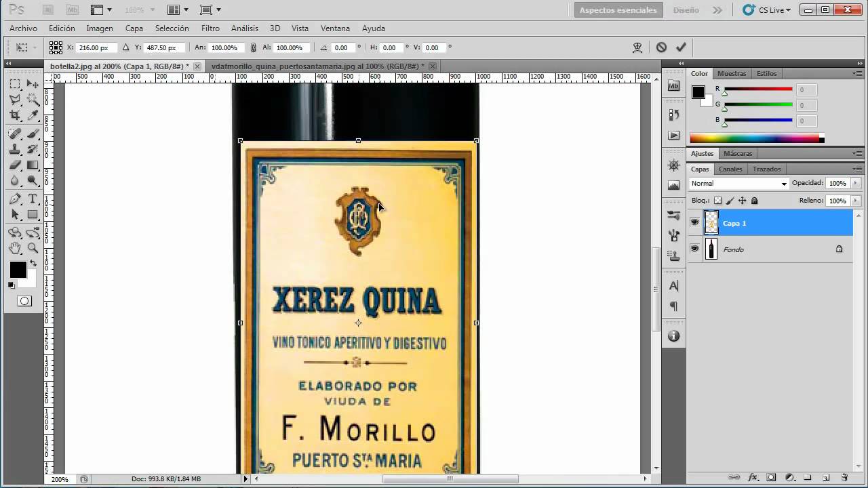Select the Polygonal Lasso tool

15,100
